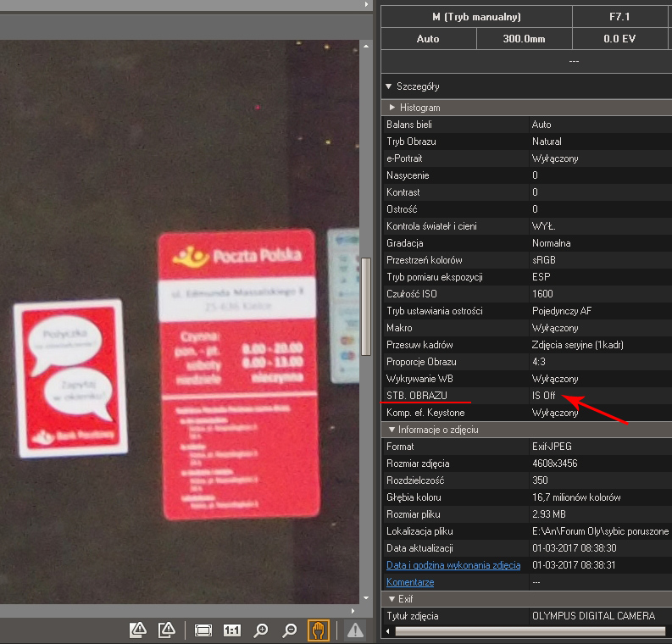Click the Komentarze link
This screenshot has height=644, width=672.
pos(410,582)
